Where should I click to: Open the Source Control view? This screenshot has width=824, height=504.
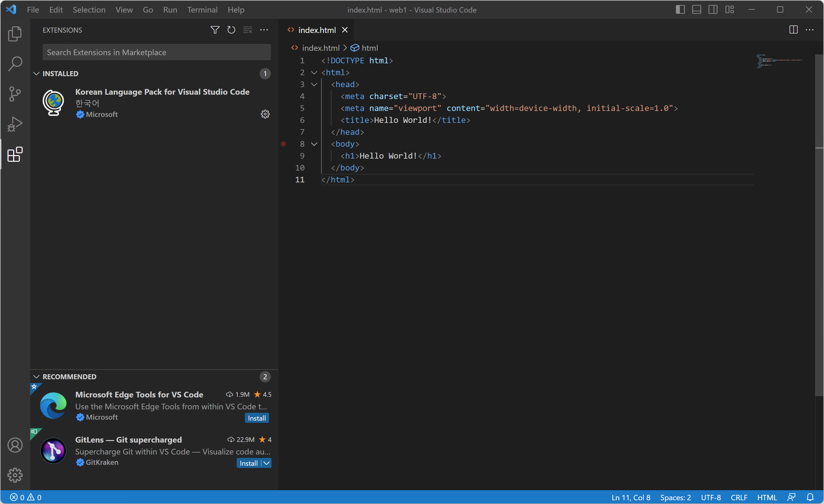click(15, 94)
